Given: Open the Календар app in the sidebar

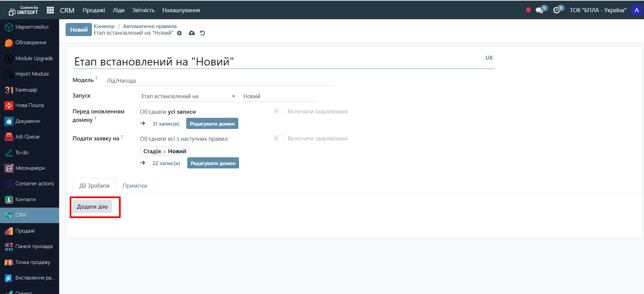Looking at the screenshot, I should click(26, 90).
